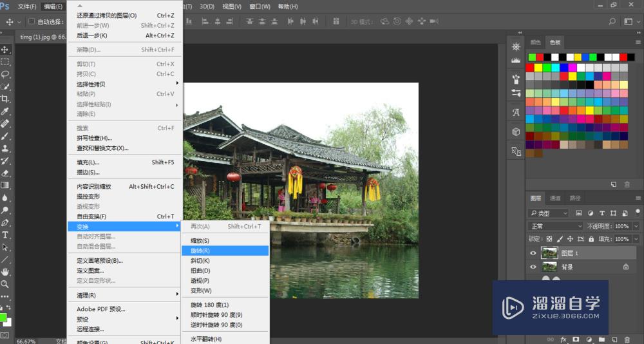Open the 类型 layer filter dropdown
Image resolution: width=644 pixels, height=344 pixels.
click(x=549, y=213)
